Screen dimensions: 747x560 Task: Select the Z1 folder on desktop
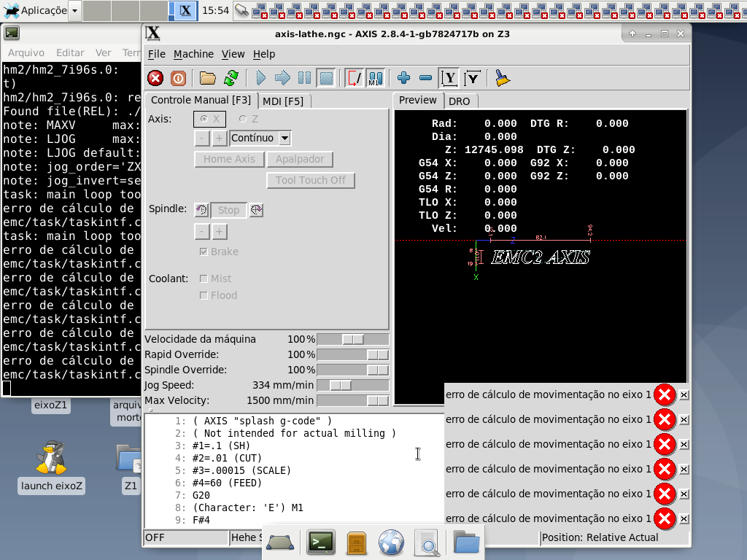130,467
